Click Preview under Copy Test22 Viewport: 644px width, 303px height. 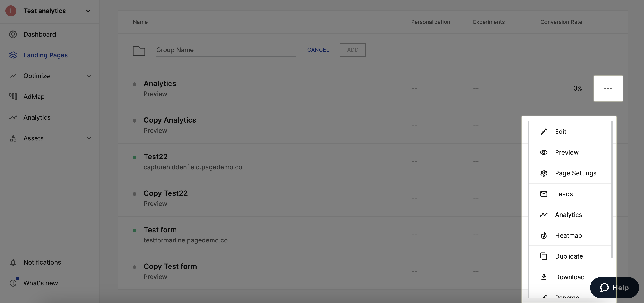[x=155, y=203]
